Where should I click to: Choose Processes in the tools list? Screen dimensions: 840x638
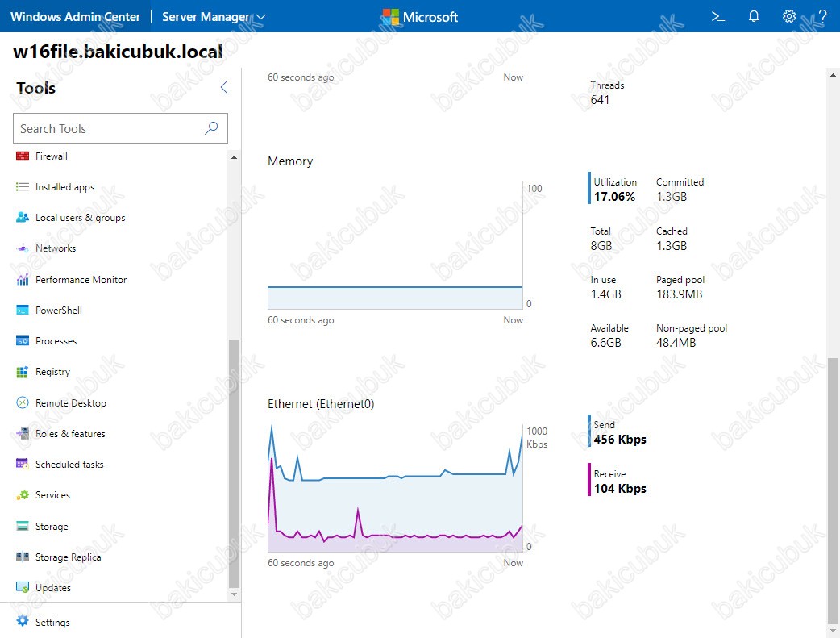(x=56, y=341)
